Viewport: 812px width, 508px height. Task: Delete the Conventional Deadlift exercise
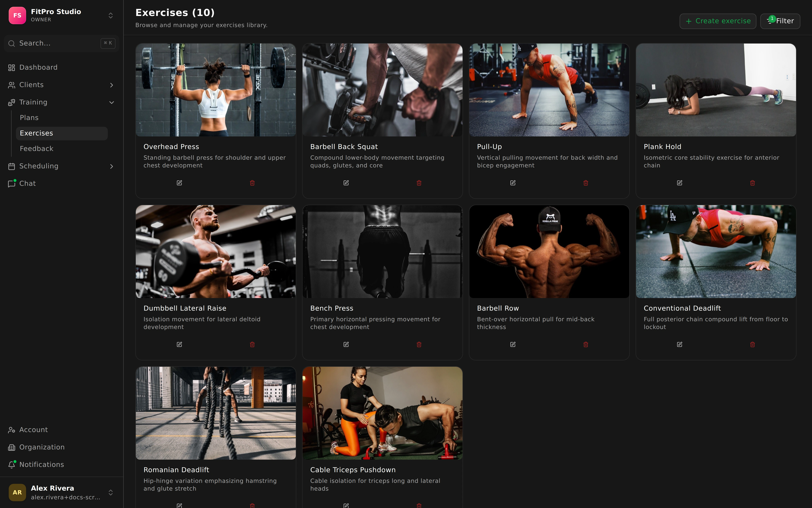(753, 344)
